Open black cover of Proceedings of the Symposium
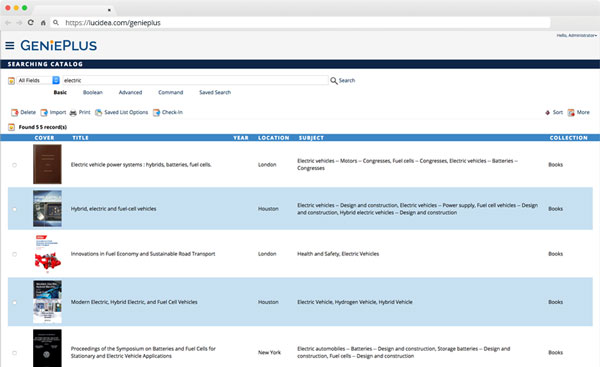The image size is (600, 367). [x=47, y=348]
